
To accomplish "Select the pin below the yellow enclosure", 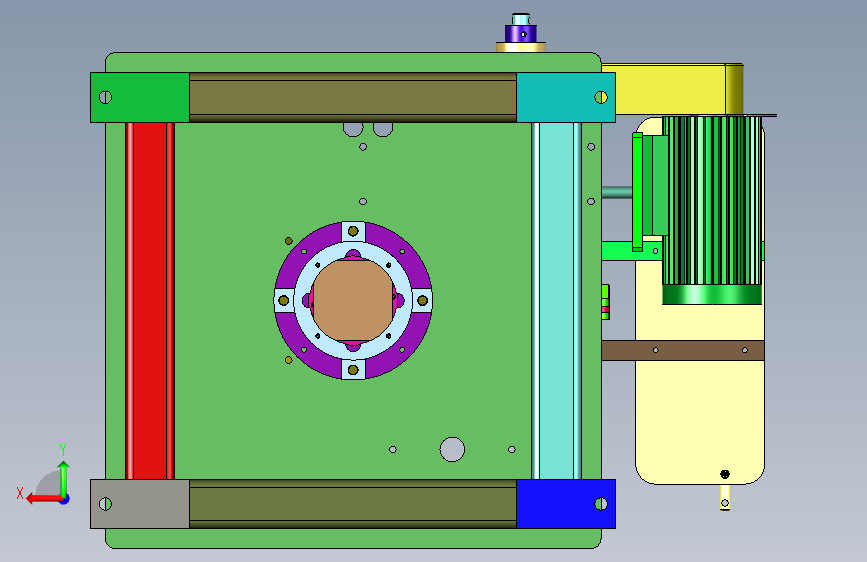I will point(725,498).
